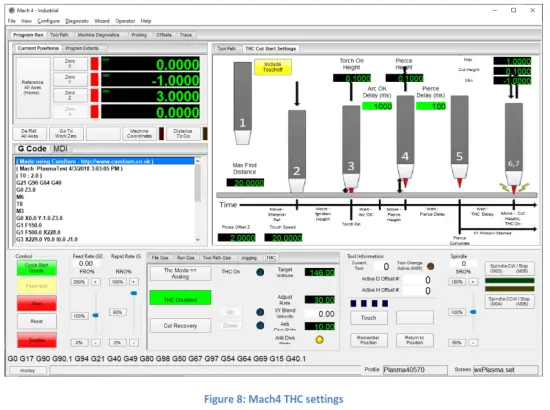Decrease rapid rate override with minus button
This screenshot has height=410, width=550.
pyautogui.click(x=133, y=342)
